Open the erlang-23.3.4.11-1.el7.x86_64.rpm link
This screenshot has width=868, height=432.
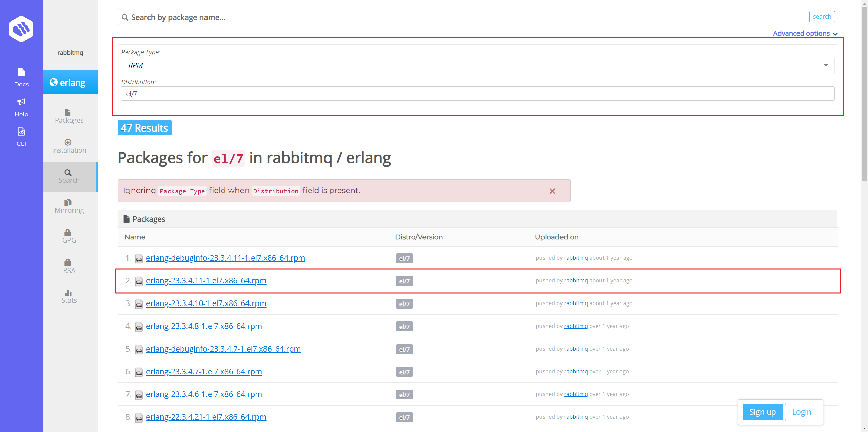tap(206, 281)
